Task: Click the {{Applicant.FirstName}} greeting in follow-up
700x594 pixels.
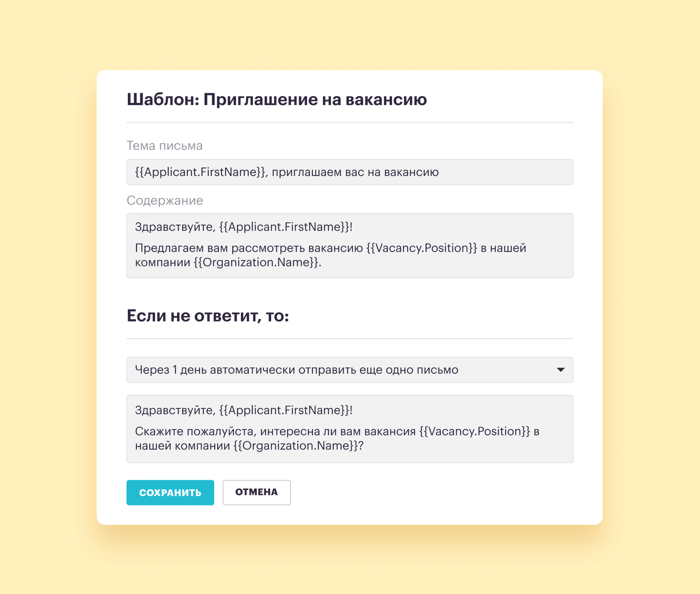Action: coord(285,409)
